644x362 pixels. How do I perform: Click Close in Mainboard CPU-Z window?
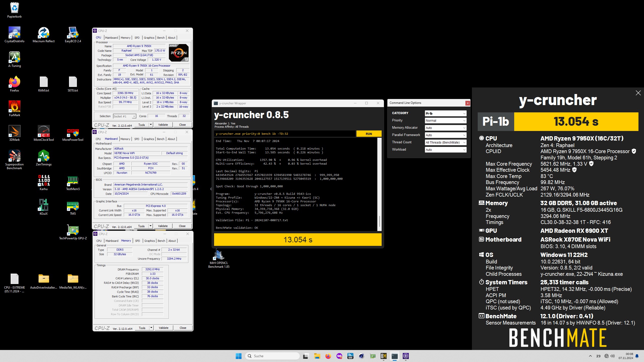click(x=182, y=226)
